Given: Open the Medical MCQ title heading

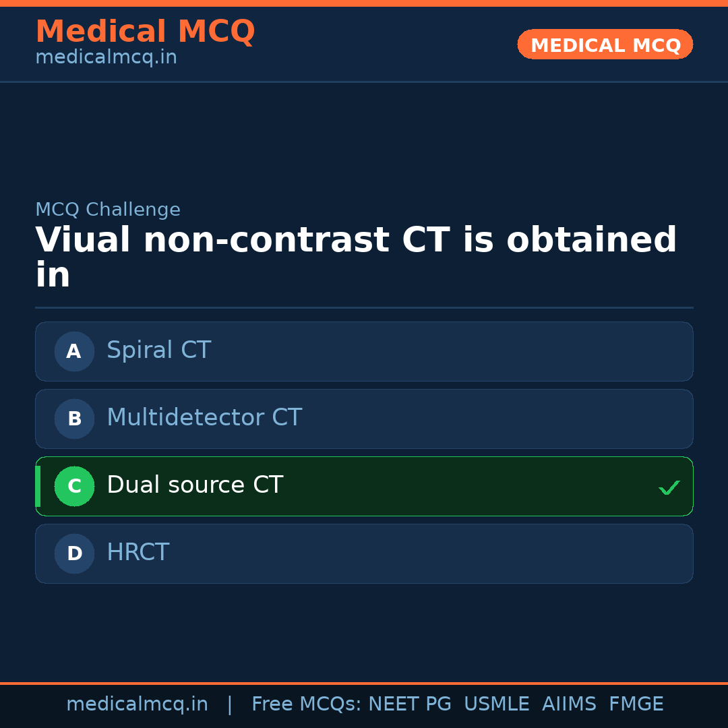Looking at the screenshot, I should click(145, 32).
